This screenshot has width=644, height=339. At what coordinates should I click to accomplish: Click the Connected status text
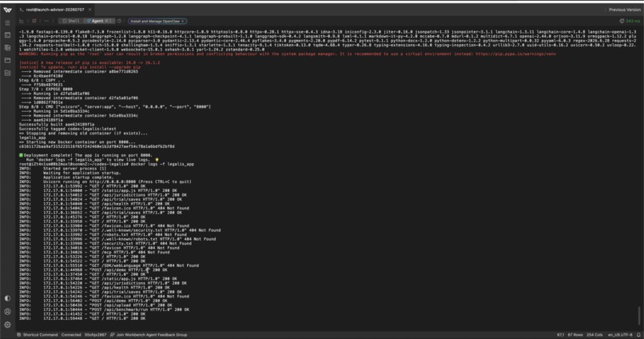(x=71, y=335)
